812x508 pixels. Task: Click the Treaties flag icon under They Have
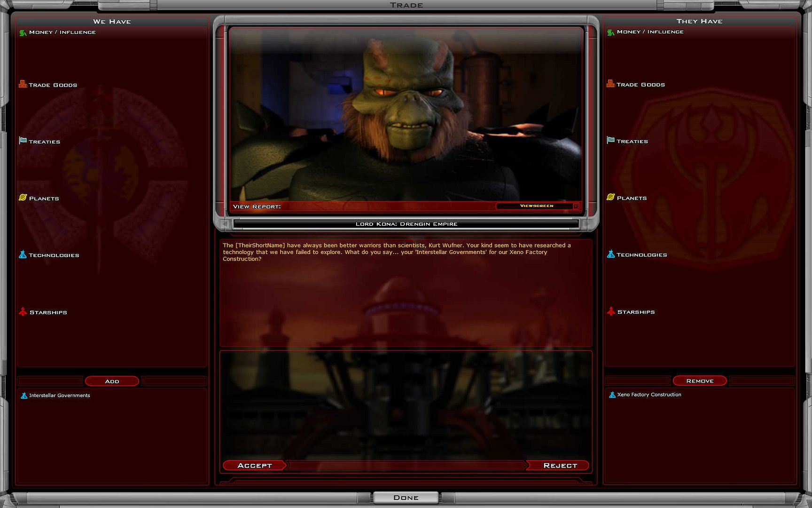(x=610, y=140)
